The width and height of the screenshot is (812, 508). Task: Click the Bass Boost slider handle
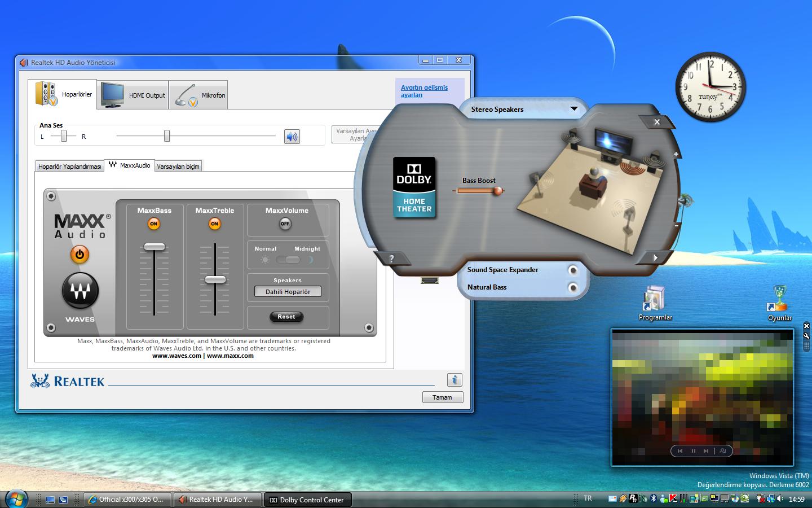(497, 191)
